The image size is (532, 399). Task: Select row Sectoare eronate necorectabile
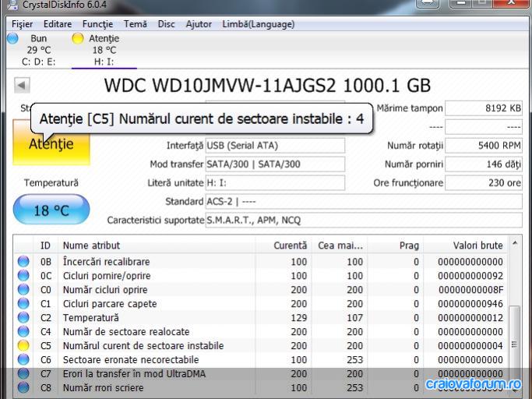tap(261, 359)
